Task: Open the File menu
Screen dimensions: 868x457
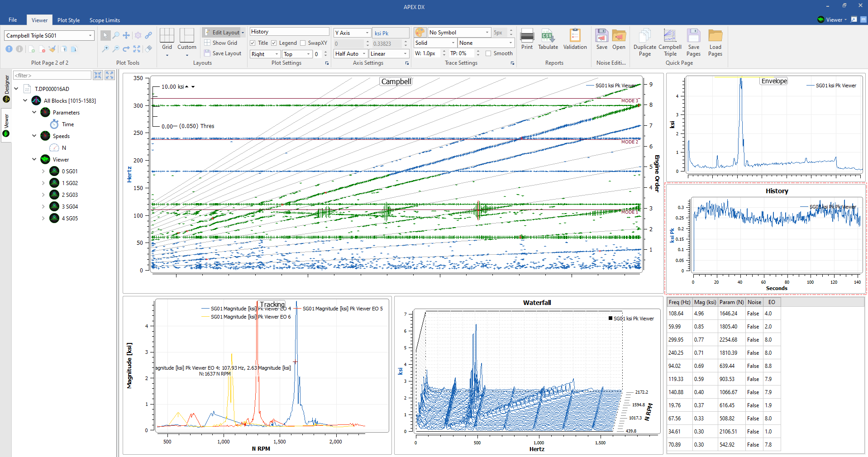Action: (13, 20)
